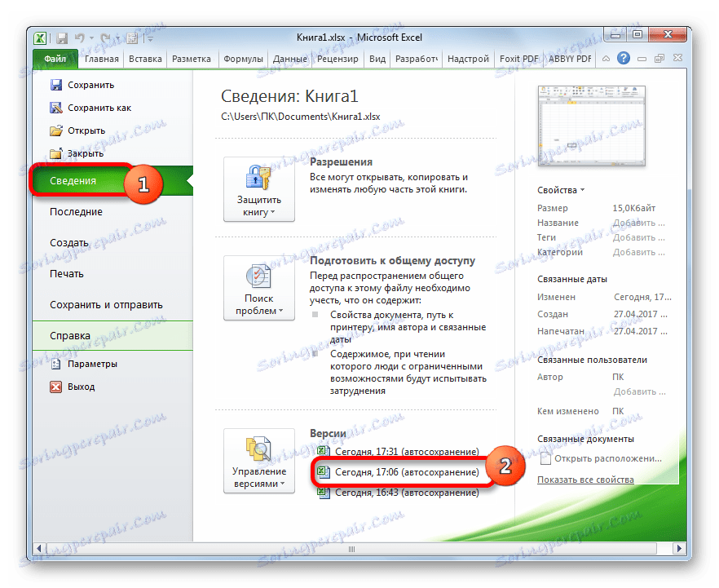Add a category in the Категории field
This screenshot has height=588, width=719.
pyautogui.click(x=639, y=252)
